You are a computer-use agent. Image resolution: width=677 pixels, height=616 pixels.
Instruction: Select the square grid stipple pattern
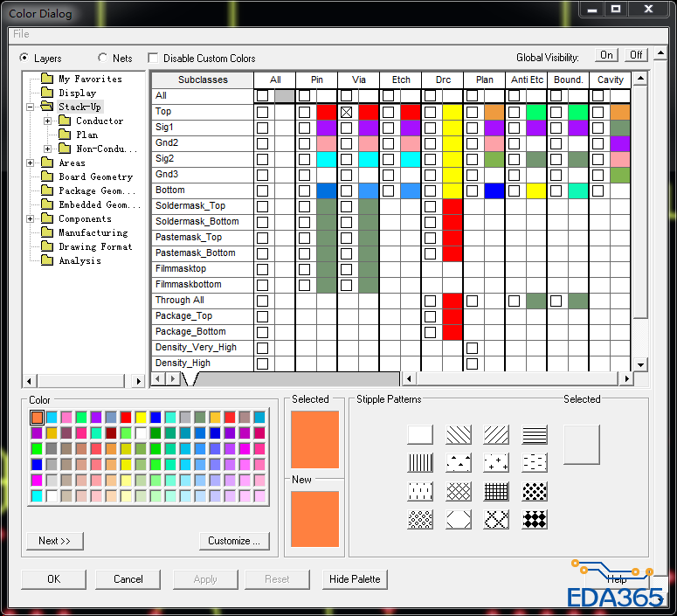[x=496, y=492]
